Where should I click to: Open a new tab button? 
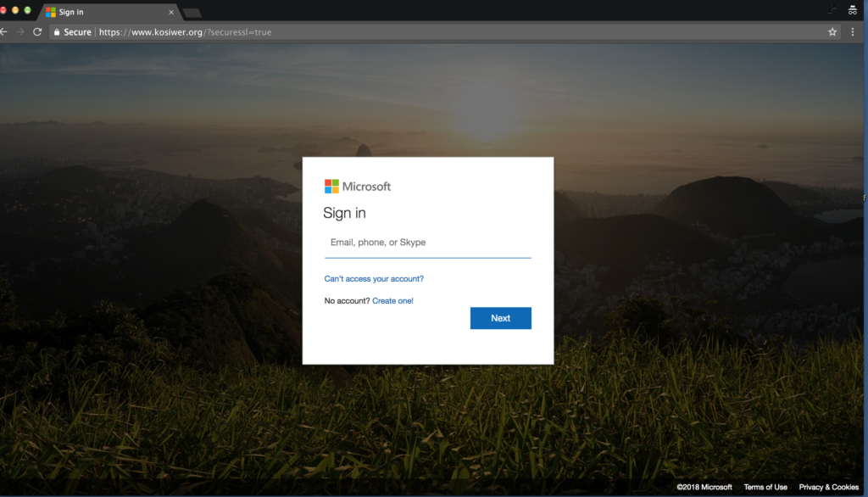pyautogui.click(x=192, y=13)
